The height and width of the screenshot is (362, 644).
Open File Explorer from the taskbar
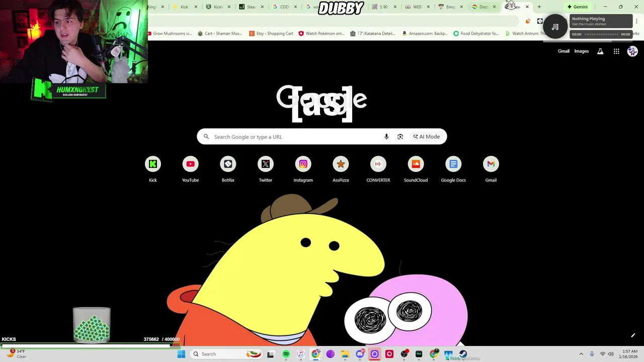pos(345,354)
